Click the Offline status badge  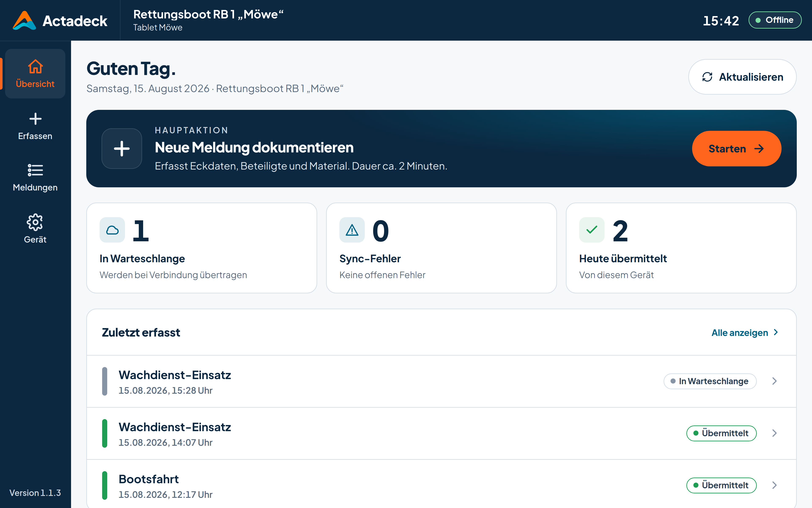tap(775, 20)
